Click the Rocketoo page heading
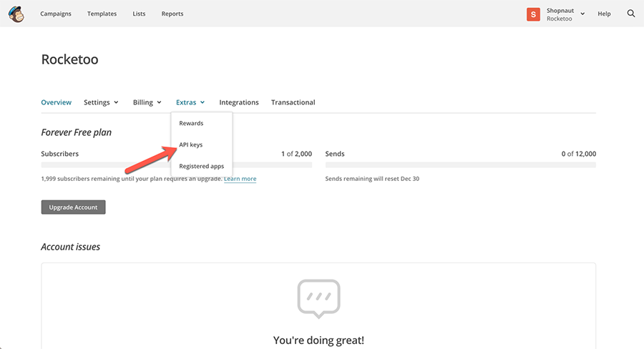 [x=70, y=59]
